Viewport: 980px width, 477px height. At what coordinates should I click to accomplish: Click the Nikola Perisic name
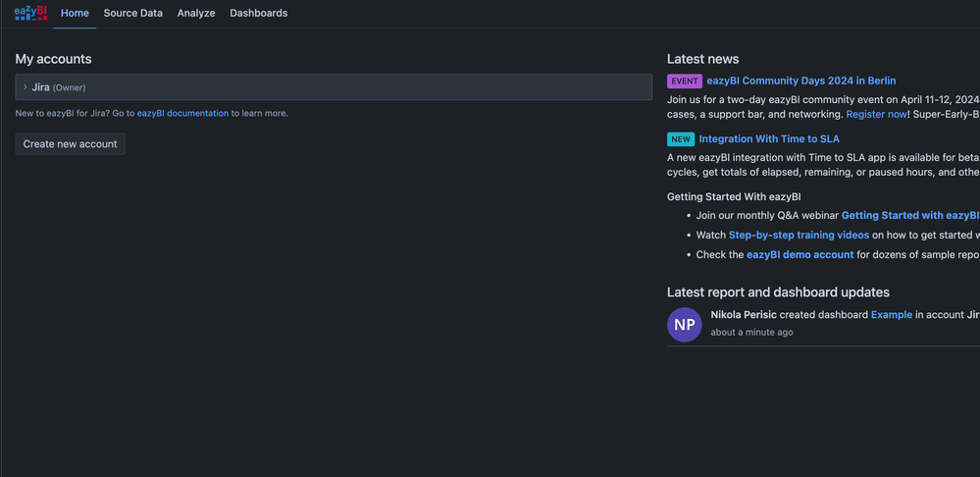744,314
